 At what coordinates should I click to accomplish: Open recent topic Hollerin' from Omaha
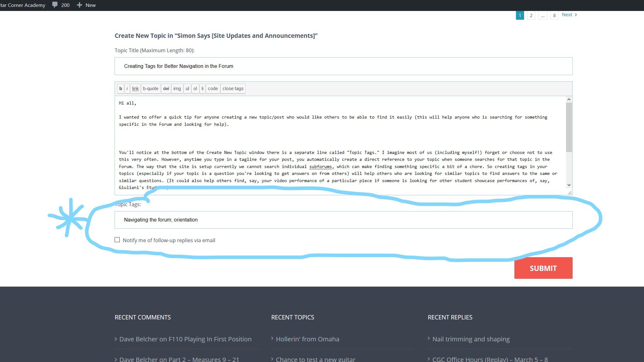click(x=307, y=339)
